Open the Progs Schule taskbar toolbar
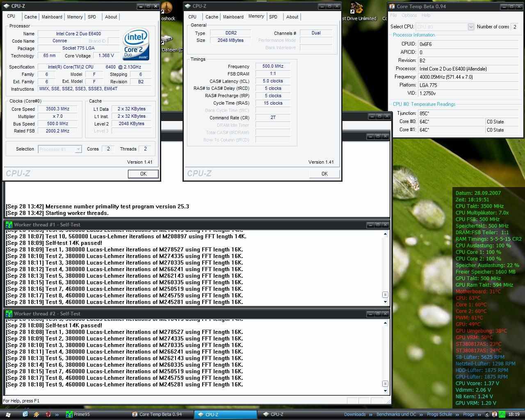Viewport: 525px width, 420px height. coord(439,414)
